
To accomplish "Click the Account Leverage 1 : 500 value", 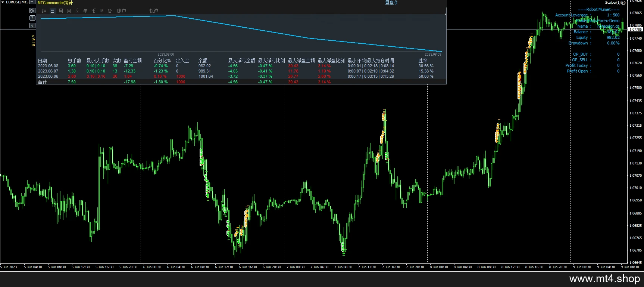I will tap(613, 15).
